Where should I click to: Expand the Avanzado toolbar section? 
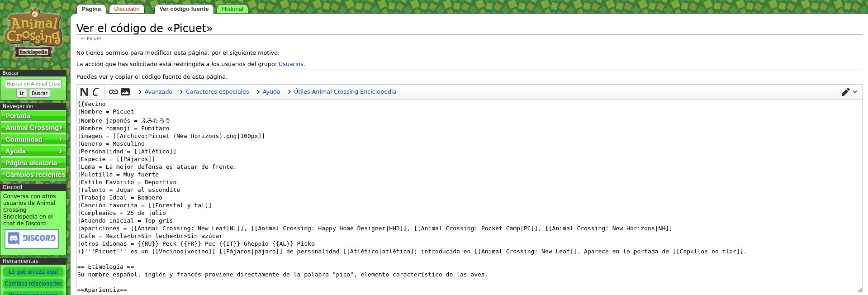pyautogui.click(x=155, y=92)
